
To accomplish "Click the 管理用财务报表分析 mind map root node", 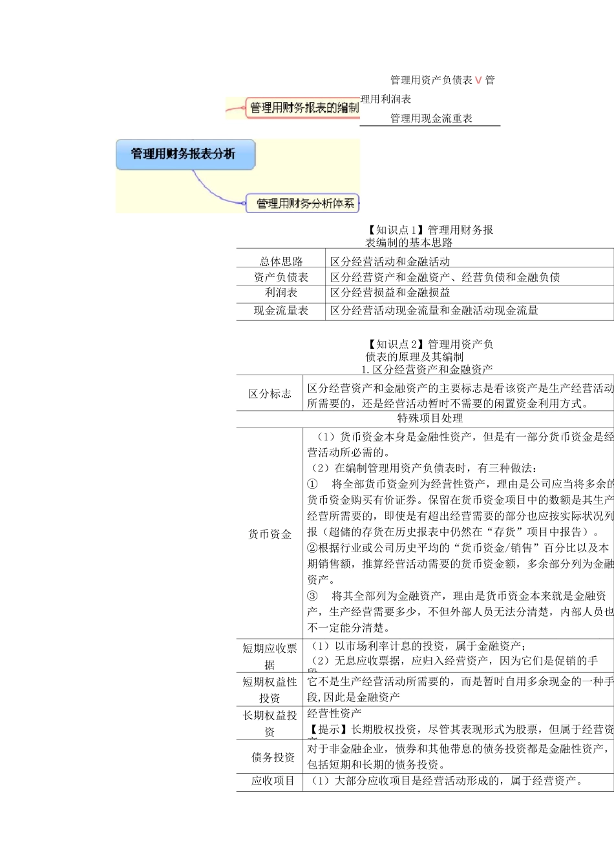I will [185, 154].
